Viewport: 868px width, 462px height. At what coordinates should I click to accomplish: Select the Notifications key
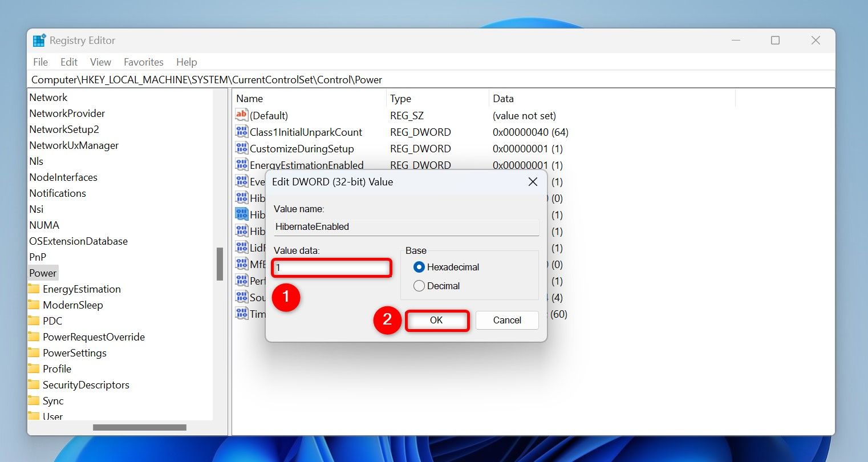point(58,193)
